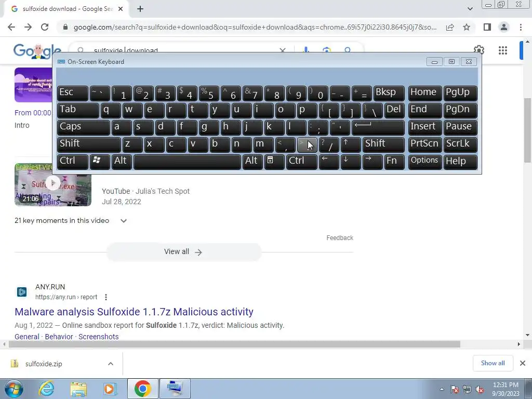This screenshot has height=399, width=532.
Task: Open Chrome tab search dropdown
Action: 470,9
